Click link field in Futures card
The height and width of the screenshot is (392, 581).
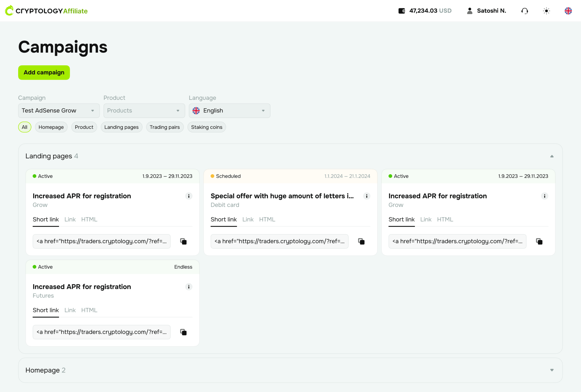(102, 332)
